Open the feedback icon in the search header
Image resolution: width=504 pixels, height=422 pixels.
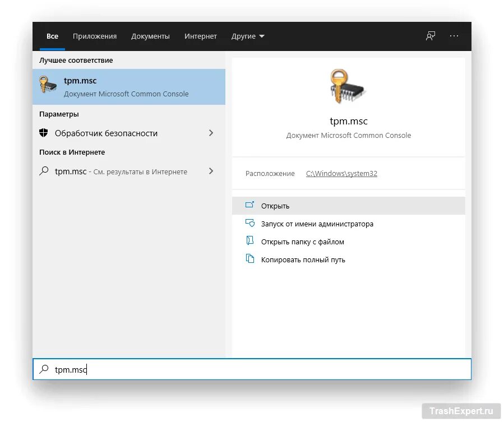pos(431,36)
